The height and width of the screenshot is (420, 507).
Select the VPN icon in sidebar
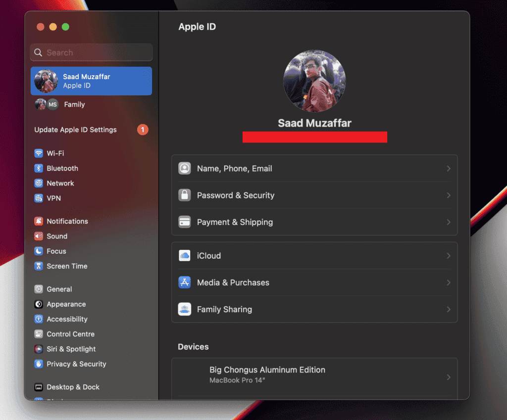(x=39, y=198)
